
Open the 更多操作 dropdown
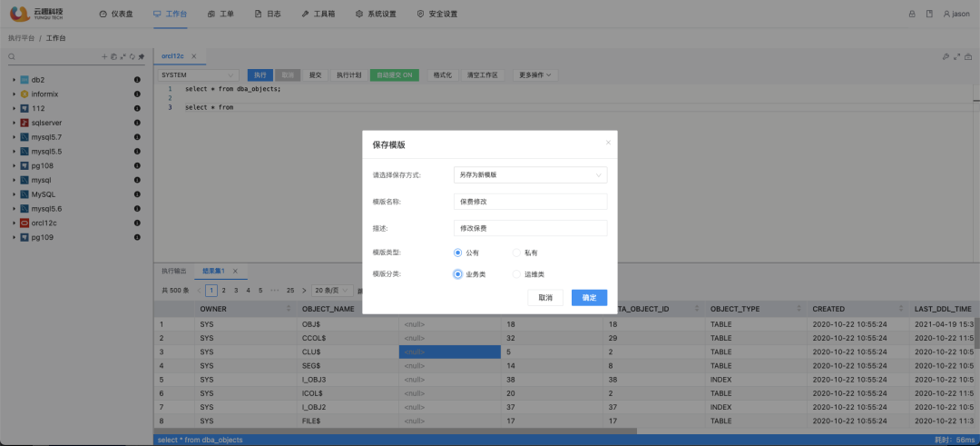click(x=535, y=75)
